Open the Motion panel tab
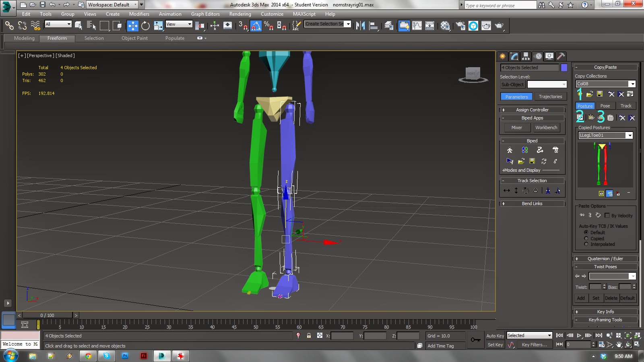644x362 pixels. pyautogui.click(x=538, y=56)
